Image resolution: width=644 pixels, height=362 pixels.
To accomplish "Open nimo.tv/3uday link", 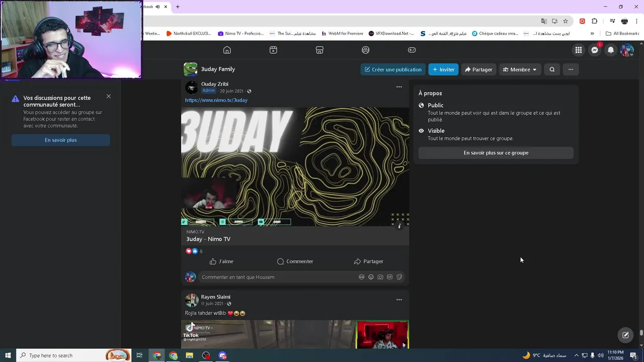I will tap(216, 100).
